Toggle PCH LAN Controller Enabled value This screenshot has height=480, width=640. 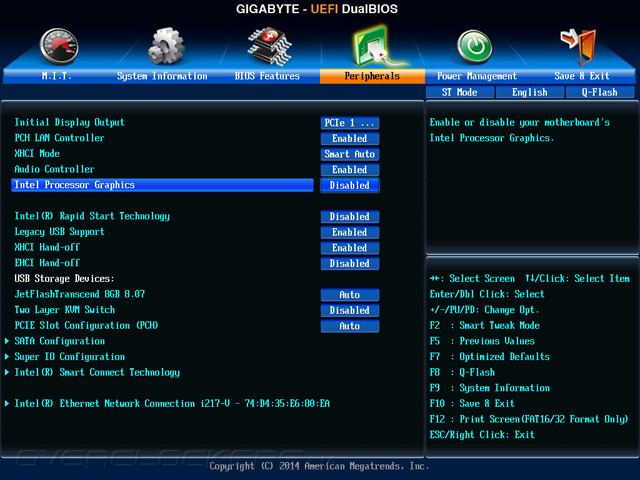tap(350, 138)
